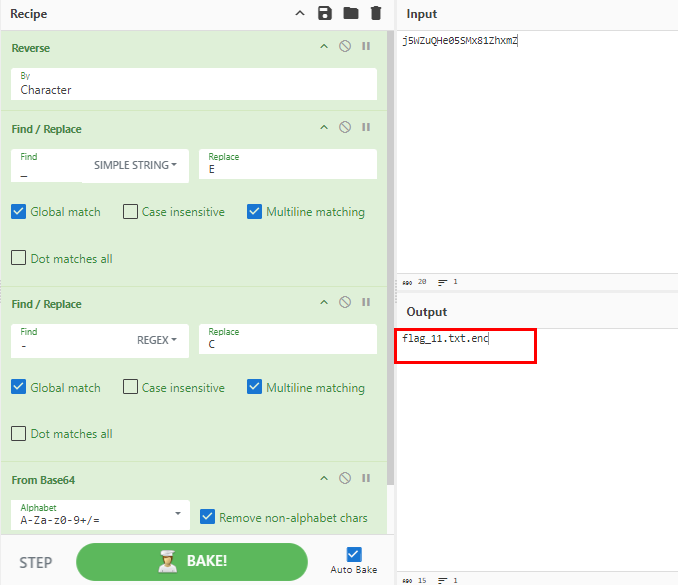
Task: Collapse the From Base64 operation
Action: tap(324, 478)
